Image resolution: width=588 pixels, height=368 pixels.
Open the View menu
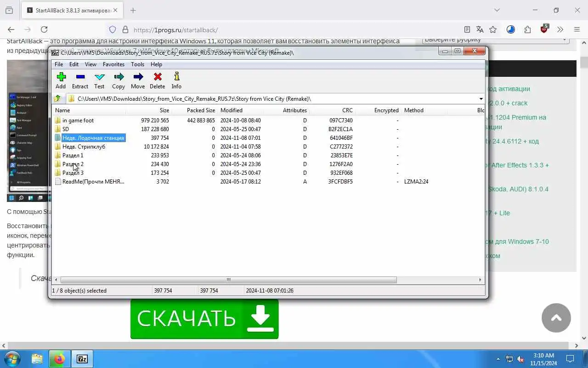pos(90,64)
